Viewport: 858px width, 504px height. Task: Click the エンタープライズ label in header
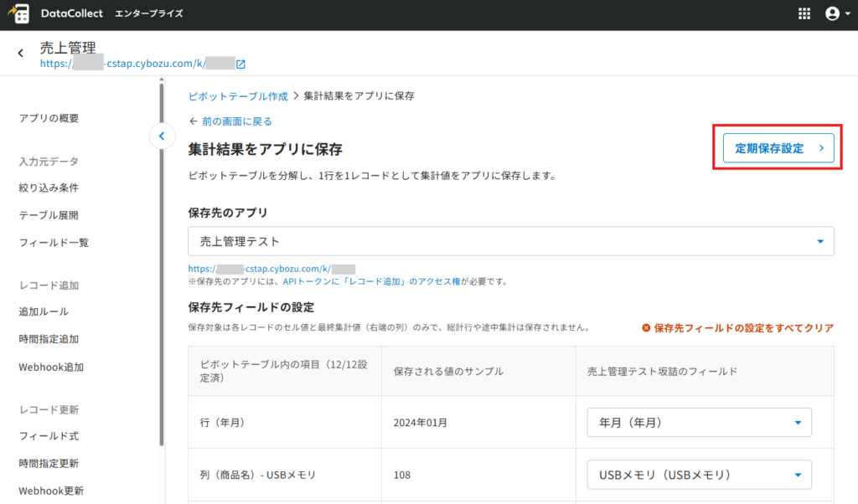(149, 13)
